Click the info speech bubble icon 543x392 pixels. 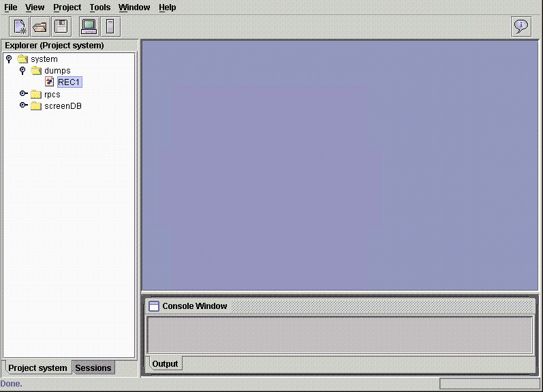[x=521, y=27]
